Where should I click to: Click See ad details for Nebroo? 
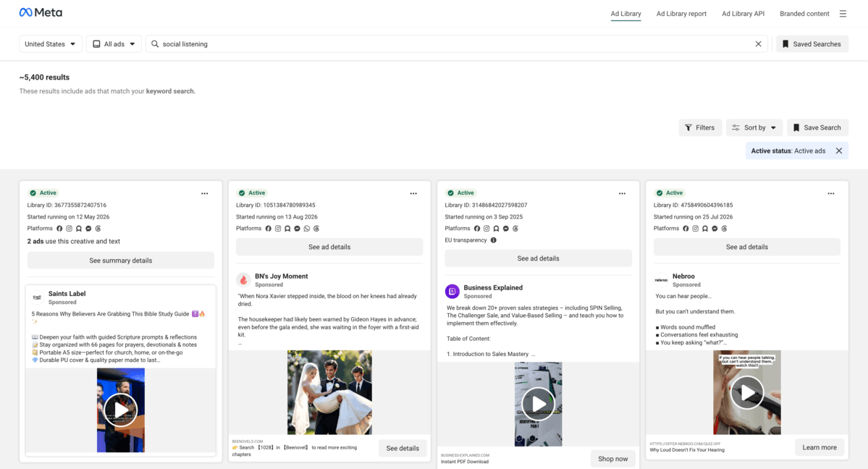(747, 247)
